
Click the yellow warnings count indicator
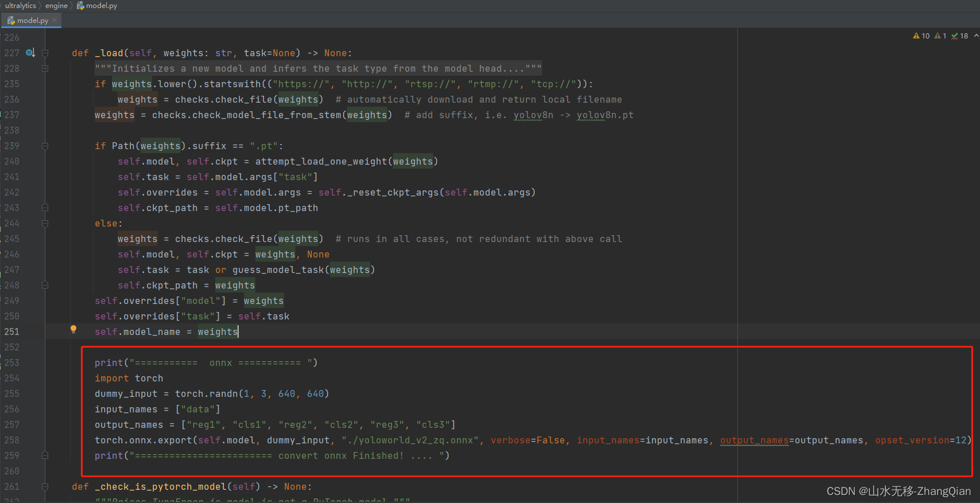tap(921, 36)
